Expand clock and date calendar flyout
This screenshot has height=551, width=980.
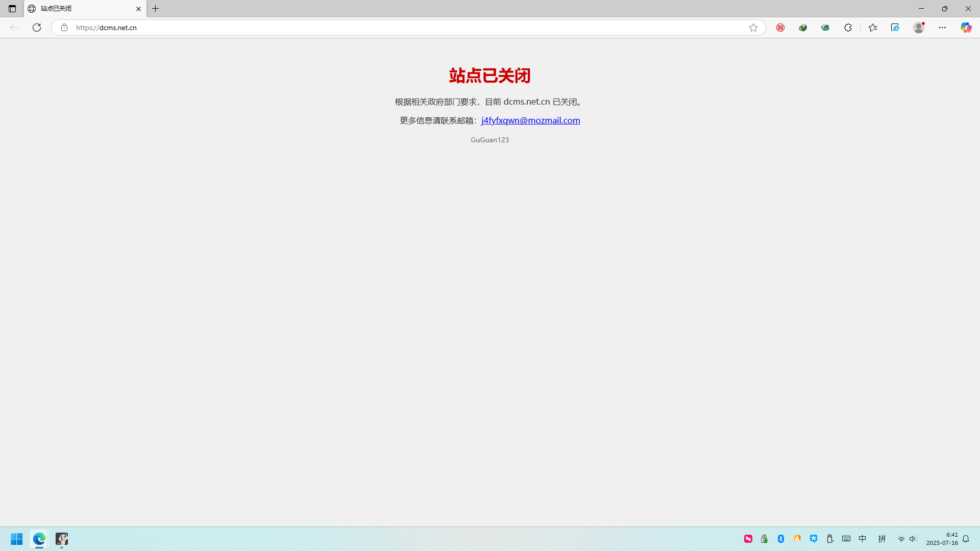coord(942,539)
